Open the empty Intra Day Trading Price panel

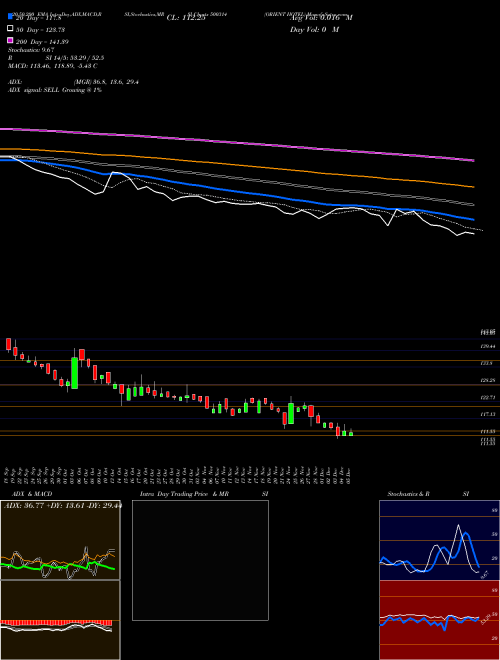pyautogui.click(x=200, y=560)
